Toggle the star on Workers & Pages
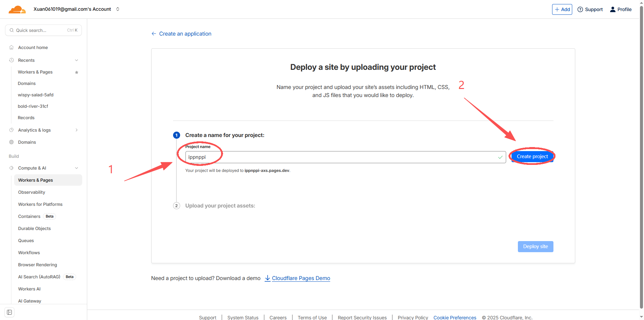644x320 pixels. pyautogui.click(x=76, y=72)
